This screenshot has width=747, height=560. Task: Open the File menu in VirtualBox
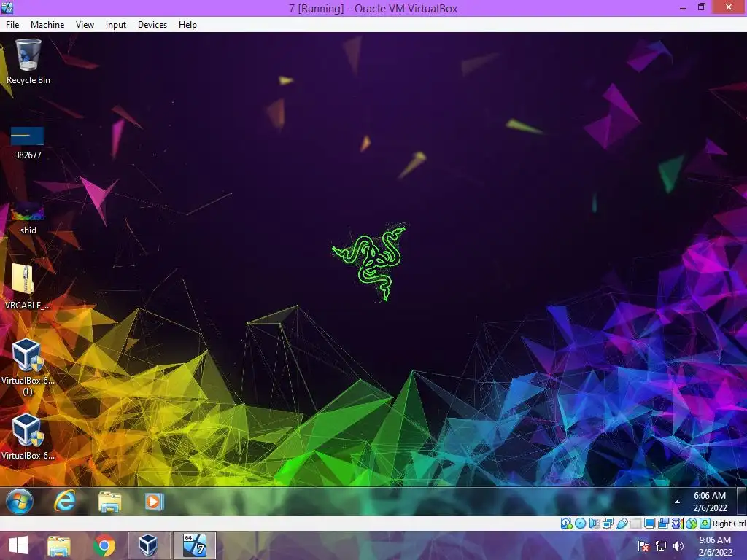point(12,25)
